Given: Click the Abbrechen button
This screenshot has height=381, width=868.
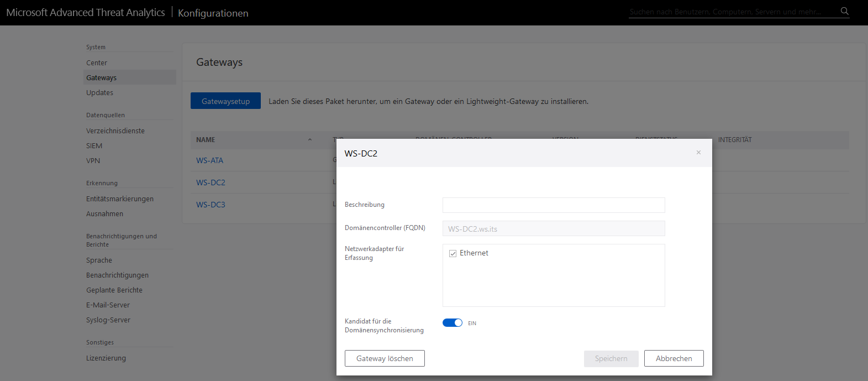Looking at the screenshot, I should tap(674, 358).
